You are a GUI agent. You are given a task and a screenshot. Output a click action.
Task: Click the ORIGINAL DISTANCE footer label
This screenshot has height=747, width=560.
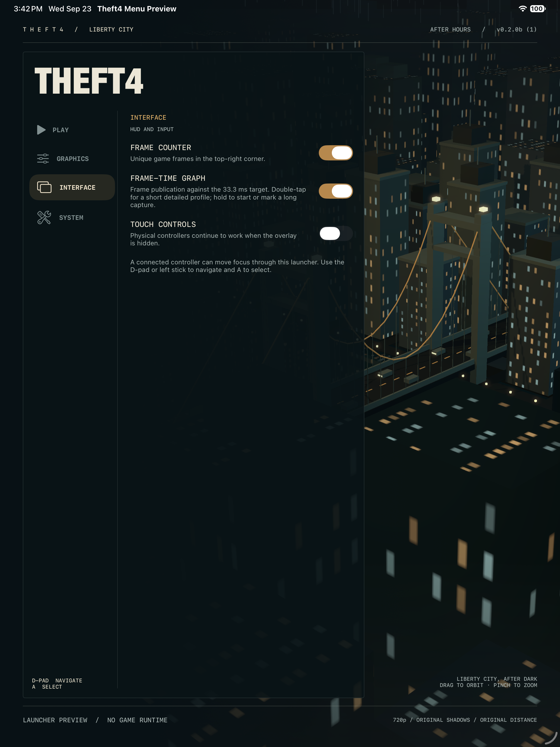tap(509, 720)
